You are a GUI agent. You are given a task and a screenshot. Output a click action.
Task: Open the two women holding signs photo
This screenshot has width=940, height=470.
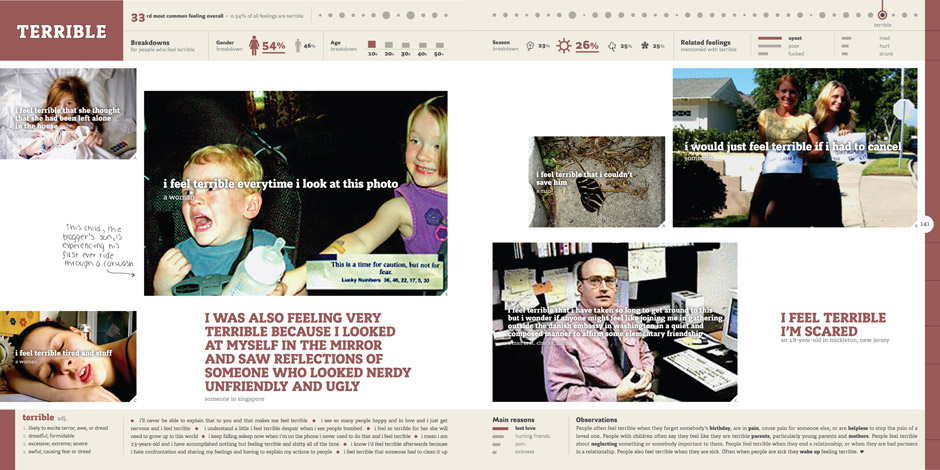click(x=795, y=147)
